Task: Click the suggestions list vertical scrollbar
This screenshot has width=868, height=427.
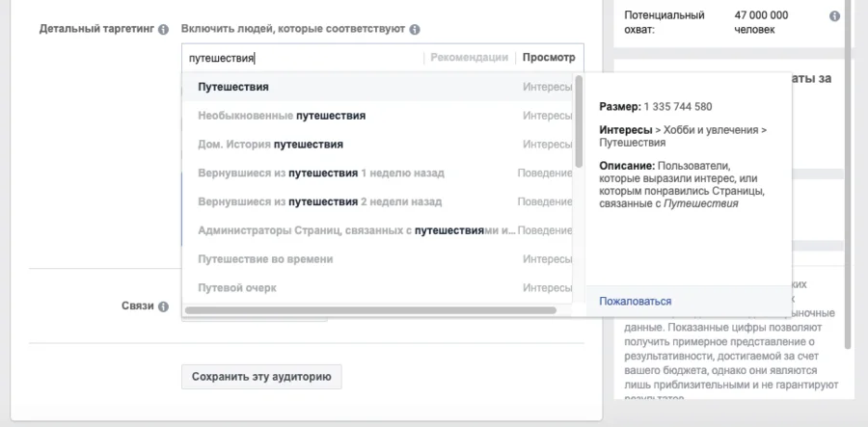Action: [579, 121]
